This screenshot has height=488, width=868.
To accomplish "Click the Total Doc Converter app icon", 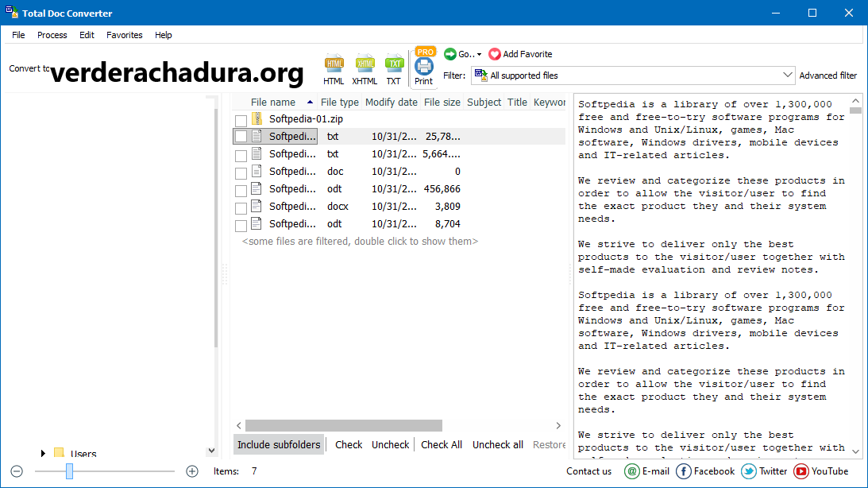I will [12, 12].
